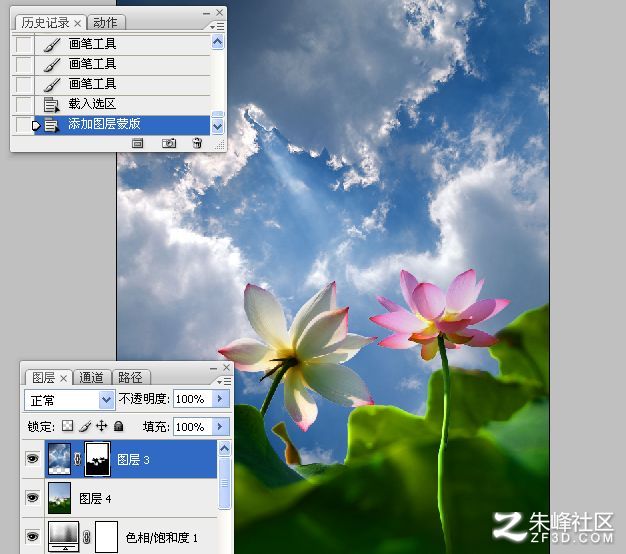Viewport: 626px width, 554px height.
Task: Close the 历史记录 tab with its x
Action: [78, 24]
